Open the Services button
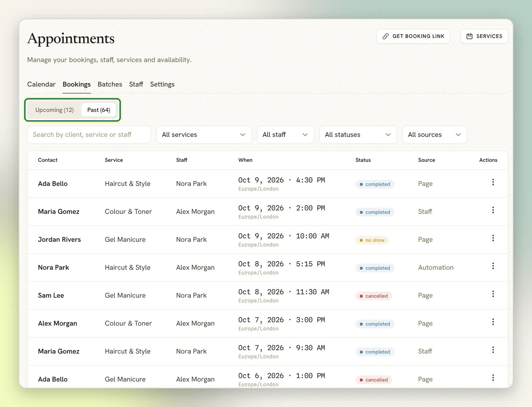Image resolution: width=532 pixels, height=407 pixels. click(x=484, y=36)
